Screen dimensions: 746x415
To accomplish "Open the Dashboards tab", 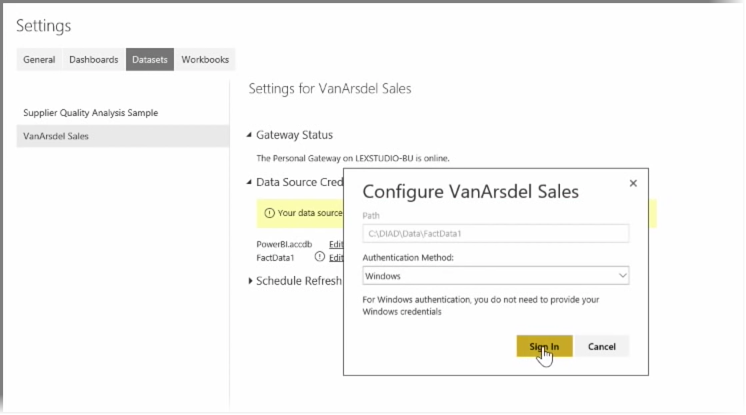I will [93, 60].
